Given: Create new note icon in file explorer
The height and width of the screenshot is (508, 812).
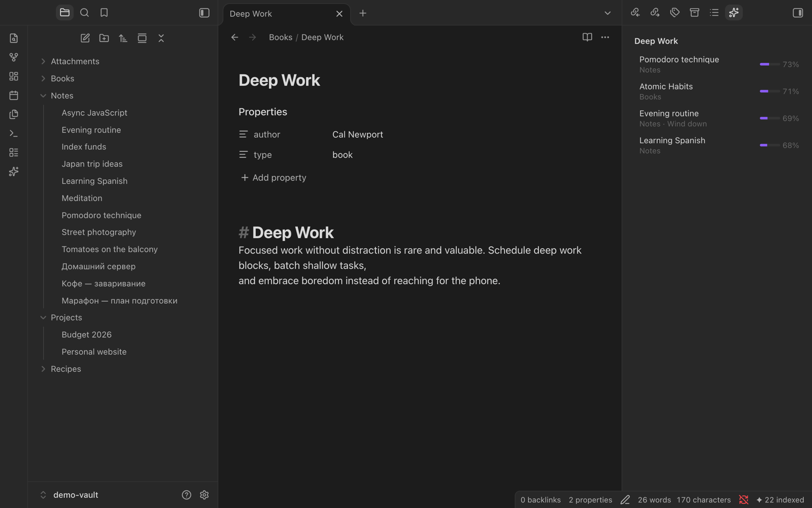Looking at the screenshot, I should pos(85,38).
